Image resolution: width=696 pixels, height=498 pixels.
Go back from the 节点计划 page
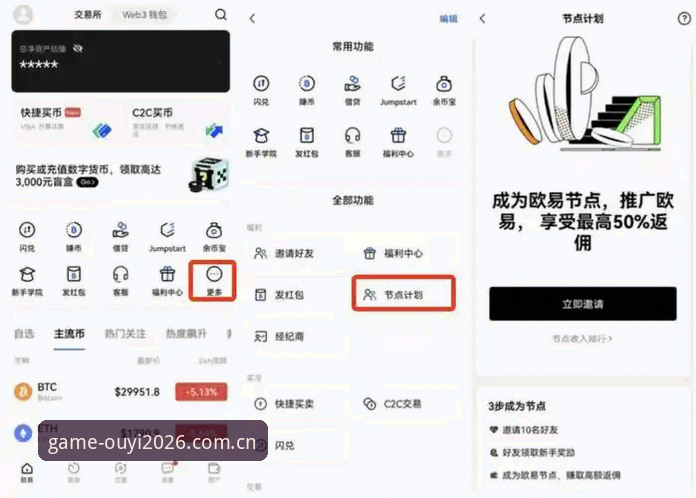pos(483,18)
